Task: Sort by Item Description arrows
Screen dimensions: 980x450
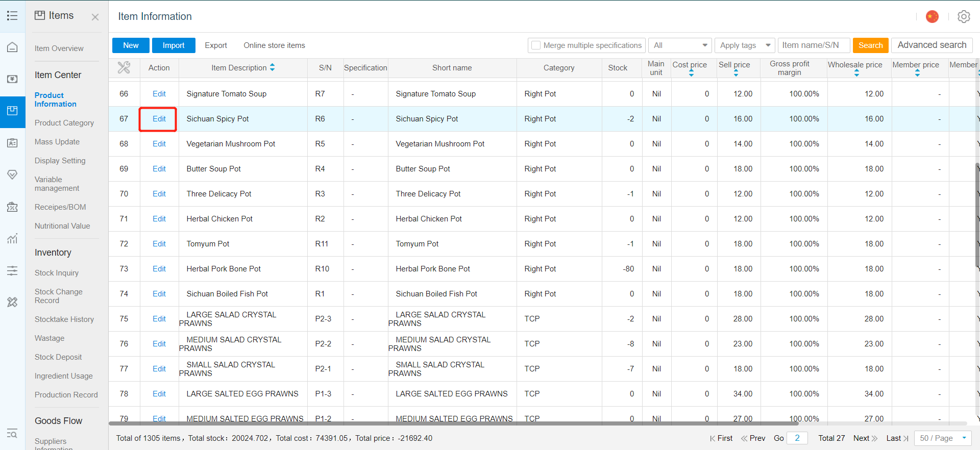Action: coord(272,67)
